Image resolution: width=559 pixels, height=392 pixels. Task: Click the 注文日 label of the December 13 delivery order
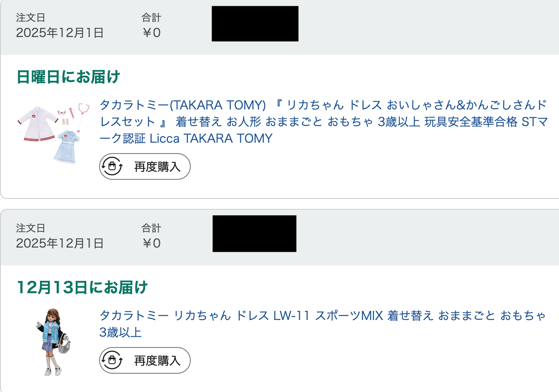coord(30,228)
